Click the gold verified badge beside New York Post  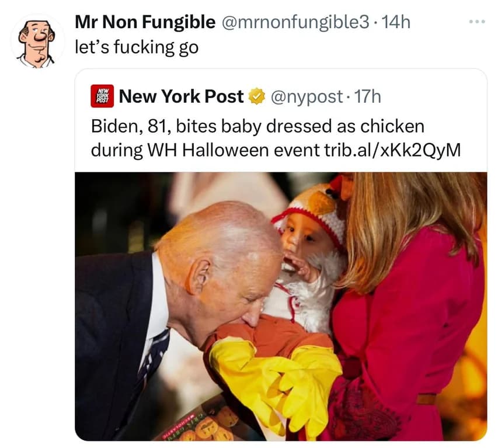point(257,96)
